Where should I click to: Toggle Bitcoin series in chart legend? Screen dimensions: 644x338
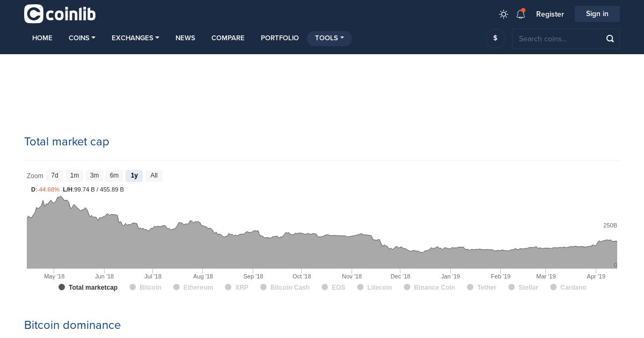(x=145, y=288)
